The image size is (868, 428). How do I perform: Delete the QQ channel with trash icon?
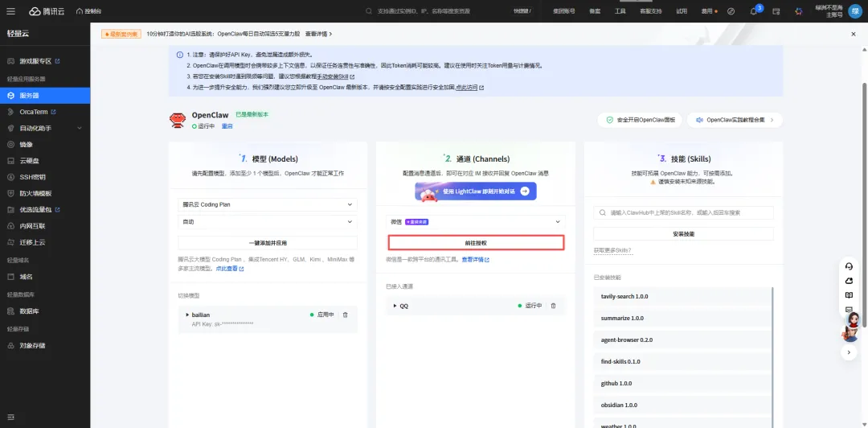(553, 306)
